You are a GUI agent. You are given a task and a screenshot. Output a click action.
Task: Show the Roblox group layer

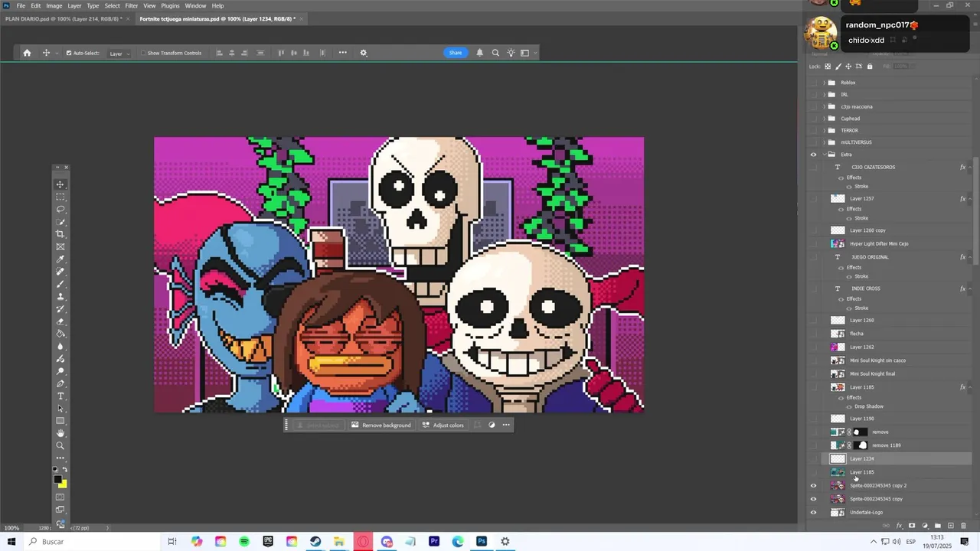coord(814,83)
